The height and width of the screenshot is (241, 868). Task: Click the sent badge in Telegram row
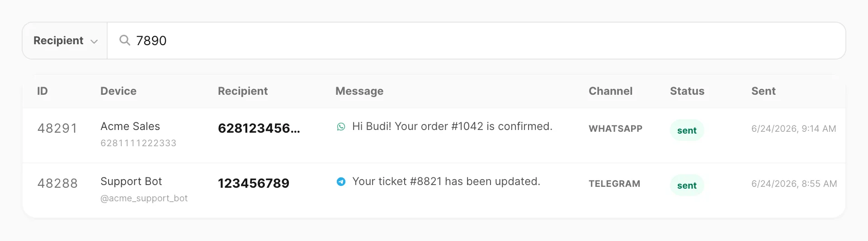(687, 185)
